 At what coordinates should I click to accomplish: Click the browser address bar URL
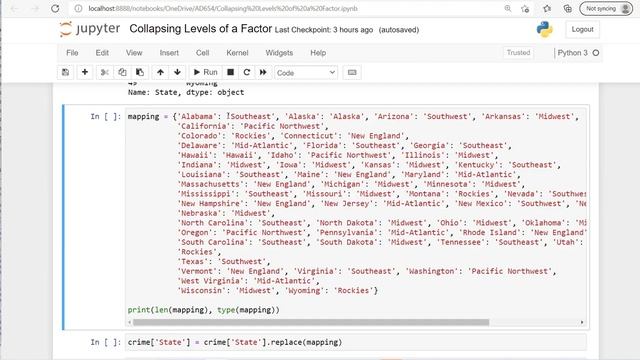[x=223, y=8]
